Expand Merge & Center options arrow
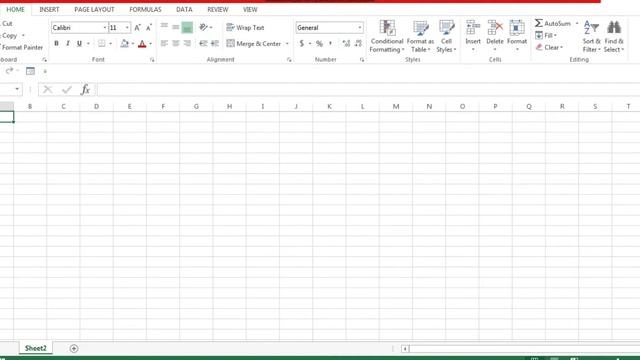Screen dimensions: 640x360 click(x=287, y=43)
